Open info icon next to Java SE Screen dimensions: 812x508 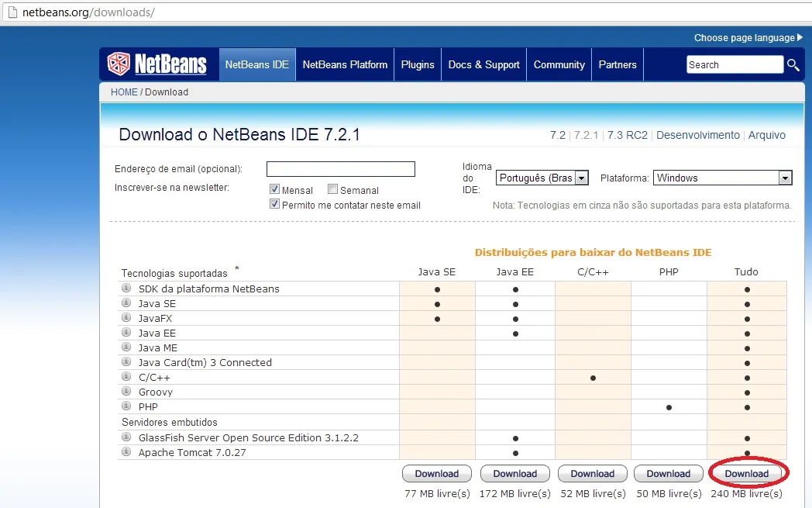click(126, 303)
